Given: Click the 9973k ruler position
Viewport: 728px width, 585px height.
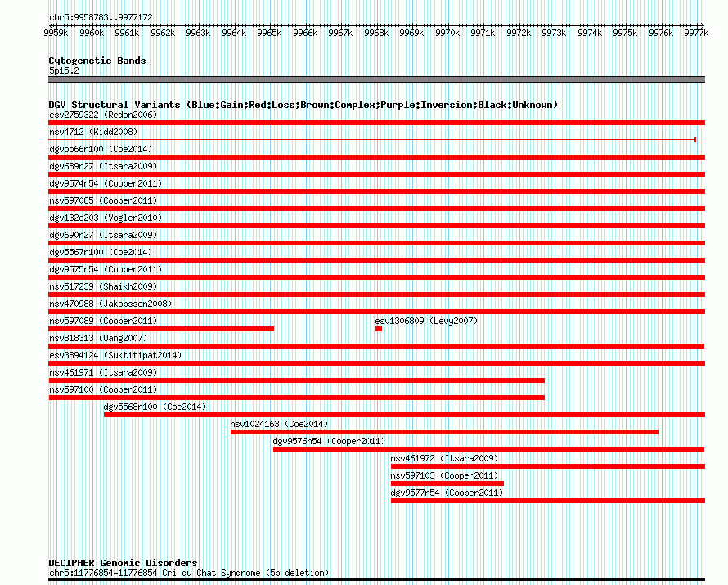Looking at the screenshot, I should point(554,33).
